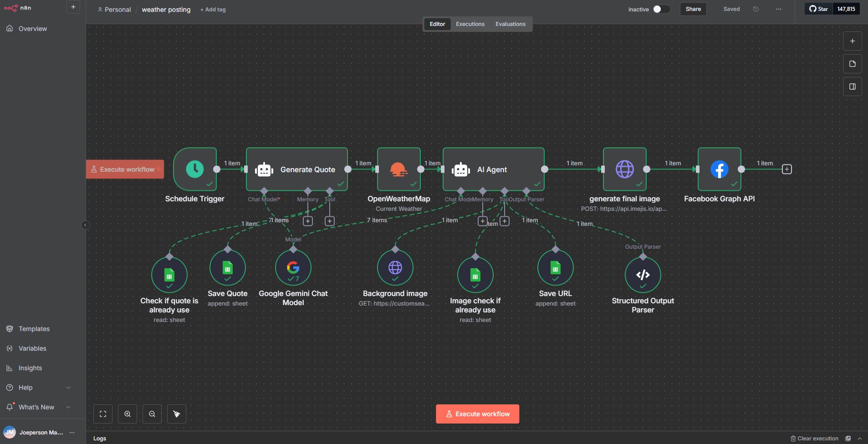Switch to the Evaluations tab
The height and width of the screenshot is (444, 868).
(x=511, y=24)
